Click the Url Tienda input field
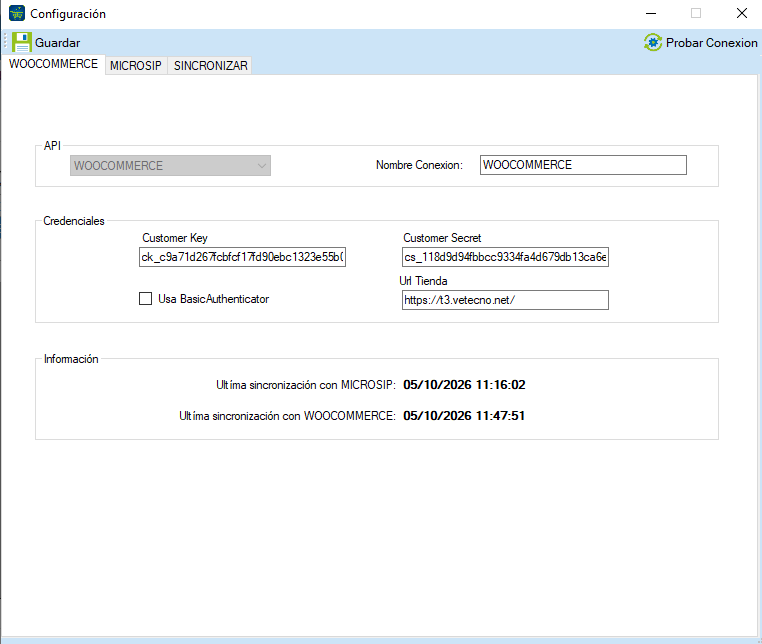Image resolution: width=762 pixels, height=644 pixels. [x=505, y=300]
